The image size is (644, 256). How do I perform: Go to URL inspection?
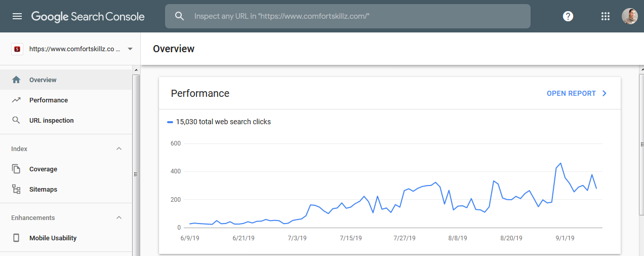coord(51,120)
